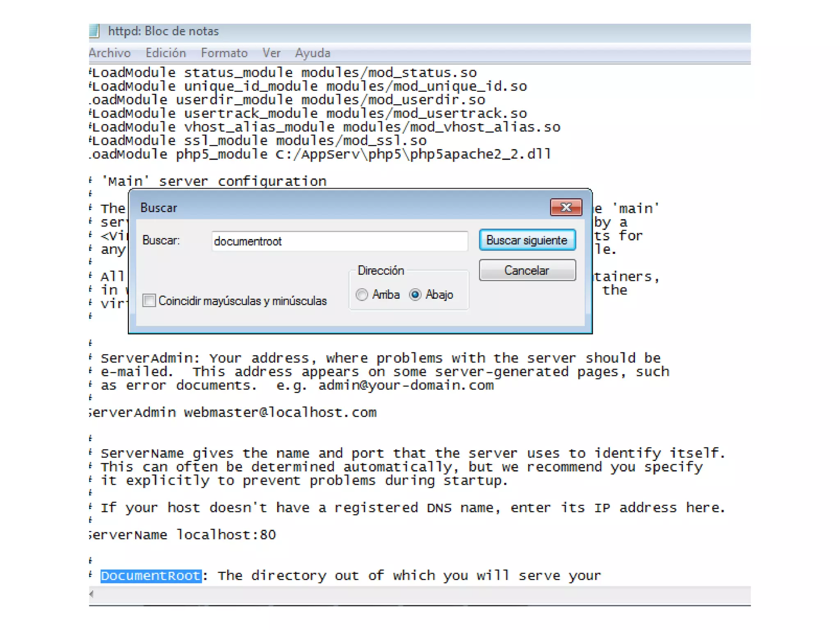
Task: Open the Ayuda menu
Action: click(313, 53)
